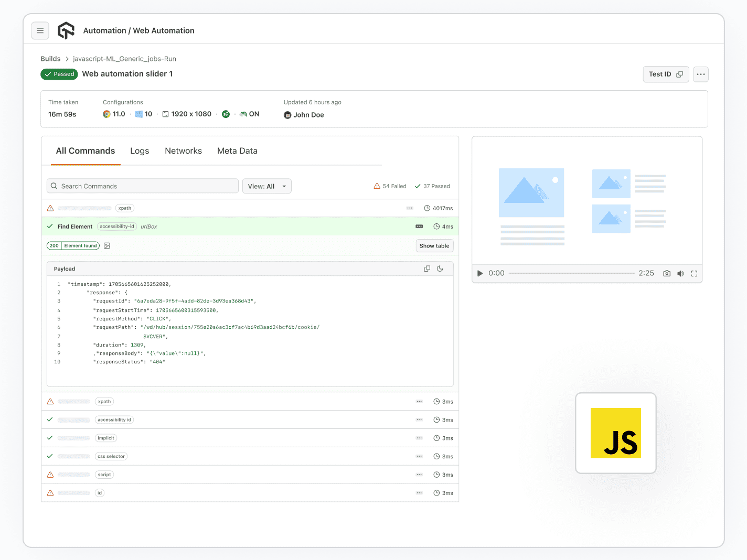This screenshot has height=560, width=747.
Task: Open options for the css selector command row
Action: pos(419,456)
